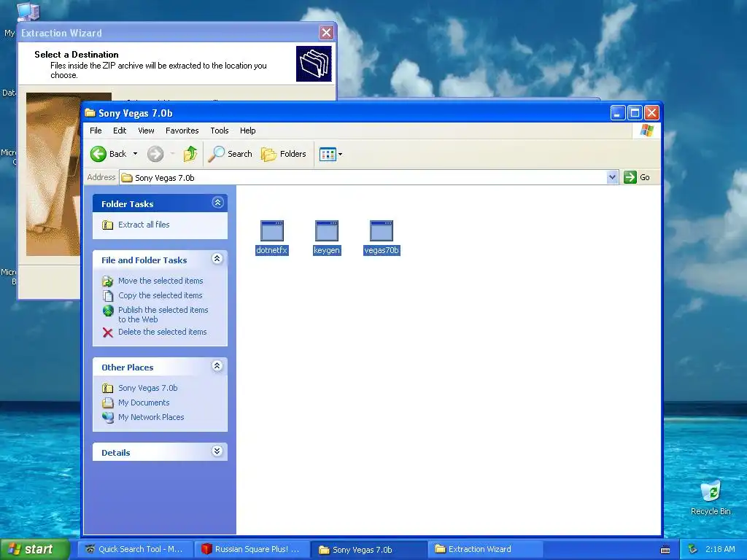This screenshot has width=747, height=560.
Task: Click Delete the selected items
Action: pyautogui.click(x=163, y=332)
